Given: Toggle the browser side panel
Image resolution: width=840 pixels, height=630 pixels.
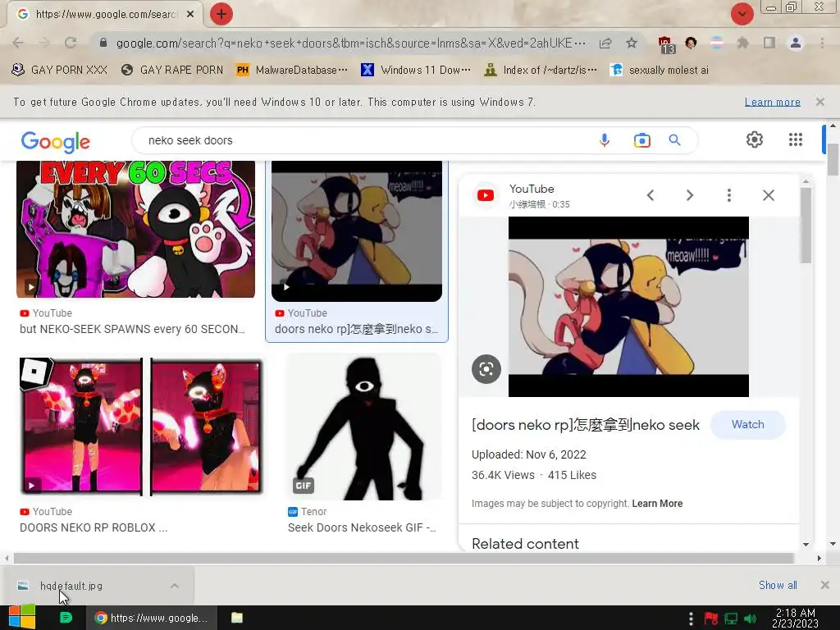Looking at the screenshot, I should point(769,43).
